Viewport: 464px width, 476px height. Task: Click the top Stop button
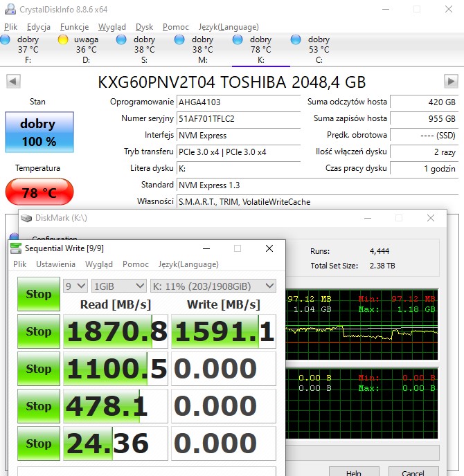coord(39,294)
